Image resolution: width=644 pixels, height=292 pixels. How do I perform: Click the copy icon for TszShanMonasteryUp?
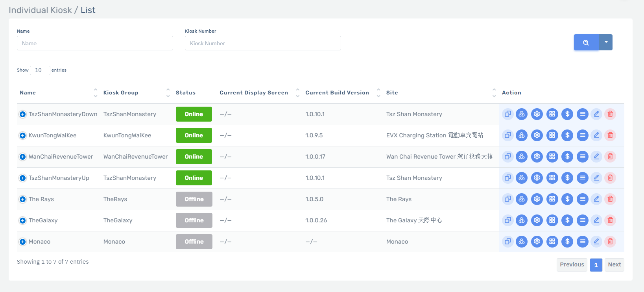[x=508, y=178]
